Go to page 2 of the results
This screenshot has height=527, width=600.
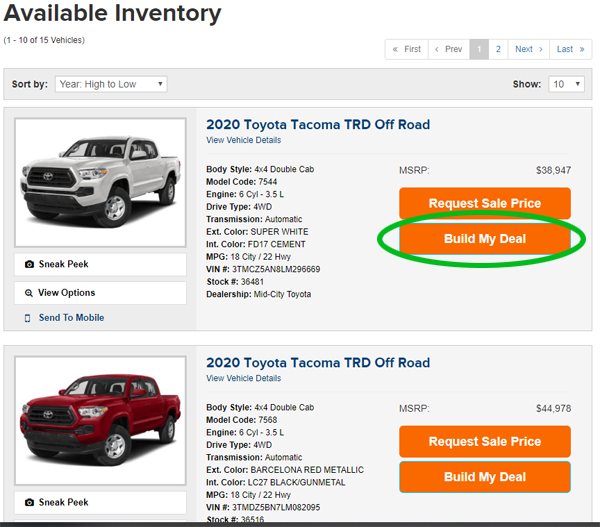pos(498,49)
